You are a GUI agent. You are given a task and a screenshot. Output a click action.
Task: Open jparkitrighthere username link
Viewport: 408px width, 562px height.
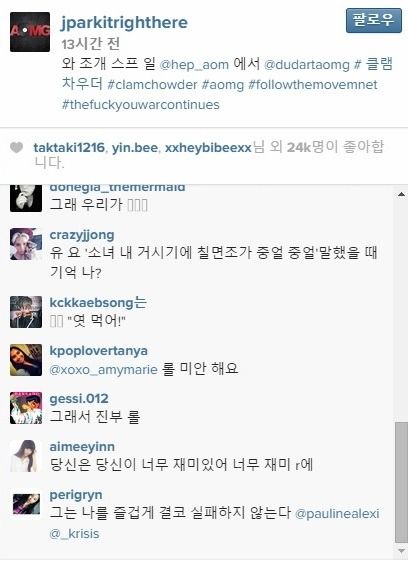pyautogui.click(x=124, y=23)
